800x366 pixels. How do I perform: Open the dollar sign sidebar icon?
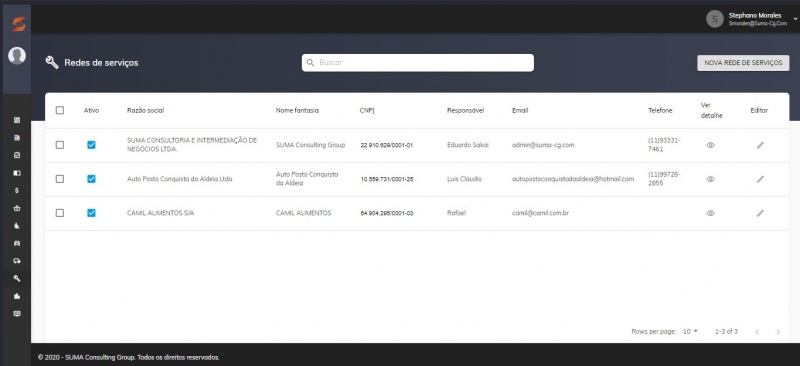17,190
